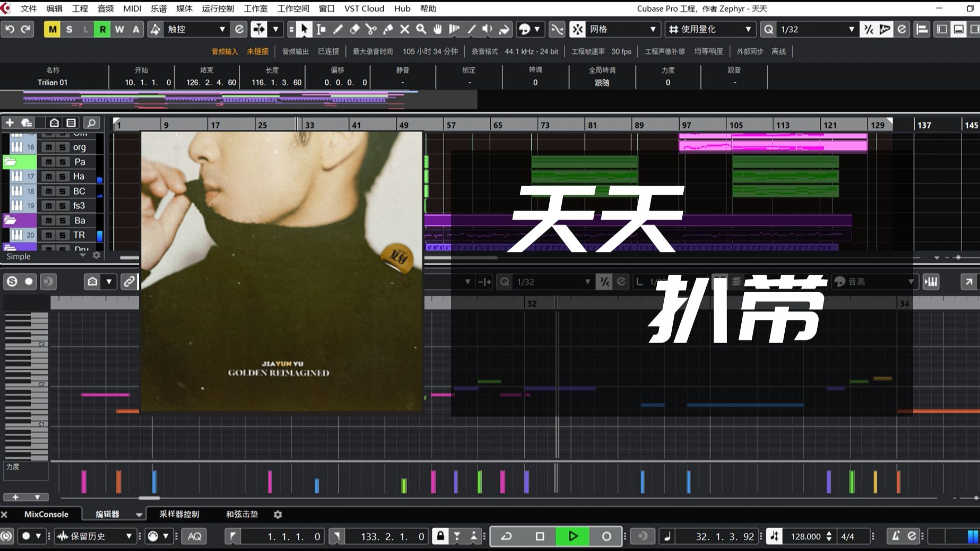
Task: Select the Play speaker tool
Action: [487, 29]
